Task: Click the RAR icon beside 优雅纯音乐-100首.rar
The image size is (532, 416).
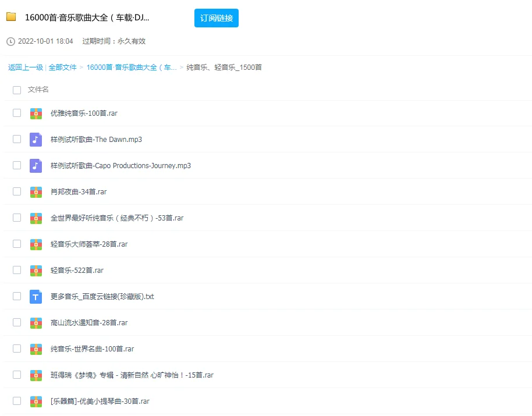Action: click(x=36, y=113)
